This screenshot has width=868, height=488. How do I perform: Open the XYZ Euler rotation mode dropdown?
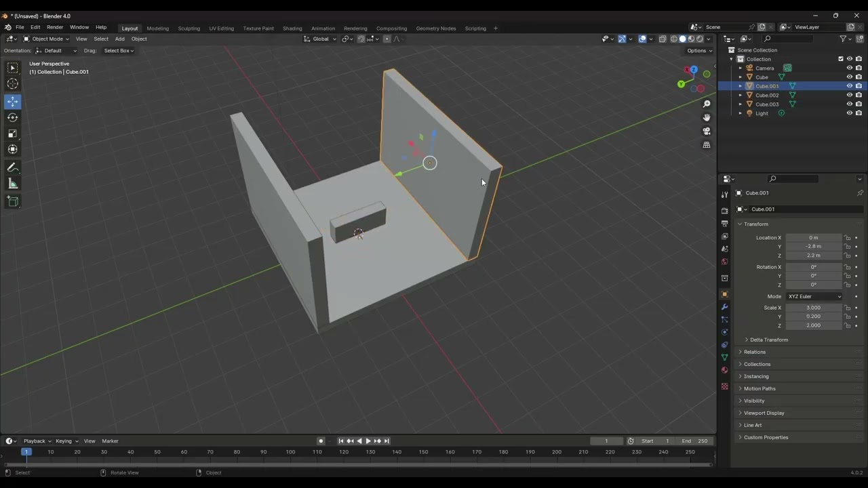click(814, 296)
